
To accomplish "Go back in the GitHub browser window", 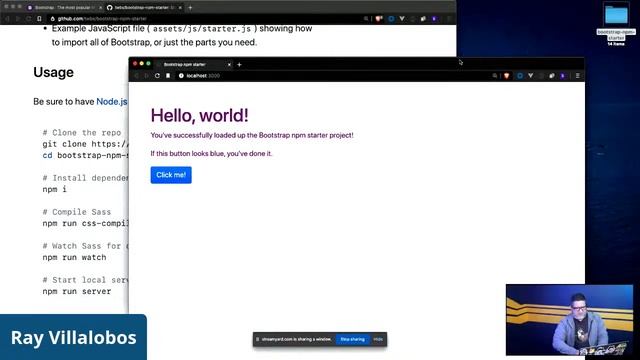I will (7, 19).
